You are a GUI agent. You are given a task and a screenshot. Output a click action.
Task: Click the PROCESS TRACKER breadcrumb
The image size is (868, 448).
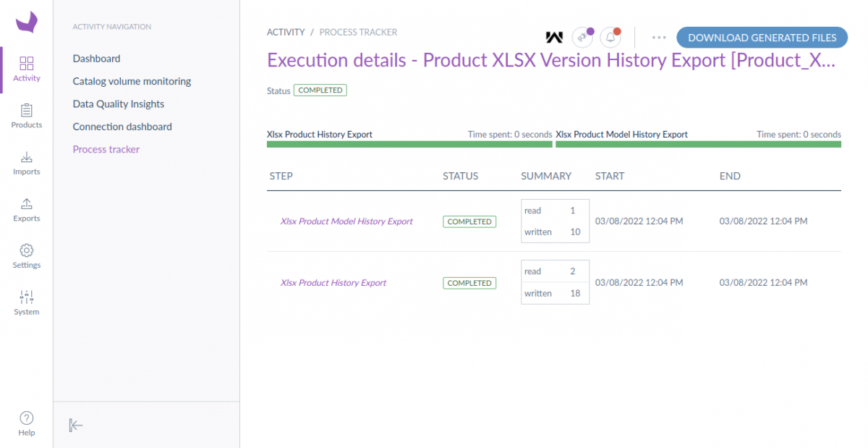tap(358, 32)
